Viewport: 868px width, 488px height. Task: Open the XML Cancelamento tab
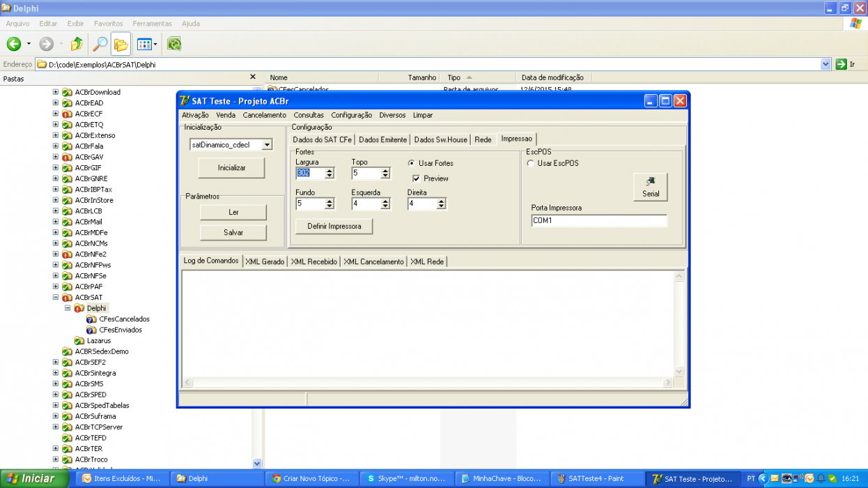pos(373,261)
